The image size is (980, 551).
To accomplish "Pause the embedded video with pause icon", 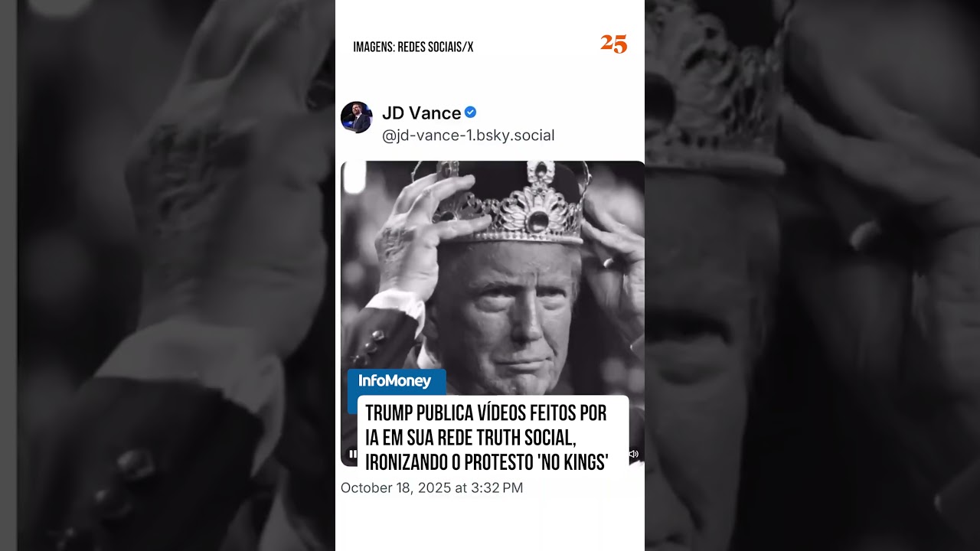I will (x=352, y=454).
